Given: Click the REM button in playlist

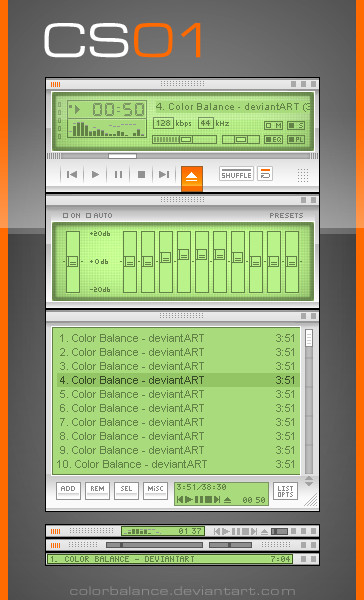Looking at the screenshot, I should (97, 490).
